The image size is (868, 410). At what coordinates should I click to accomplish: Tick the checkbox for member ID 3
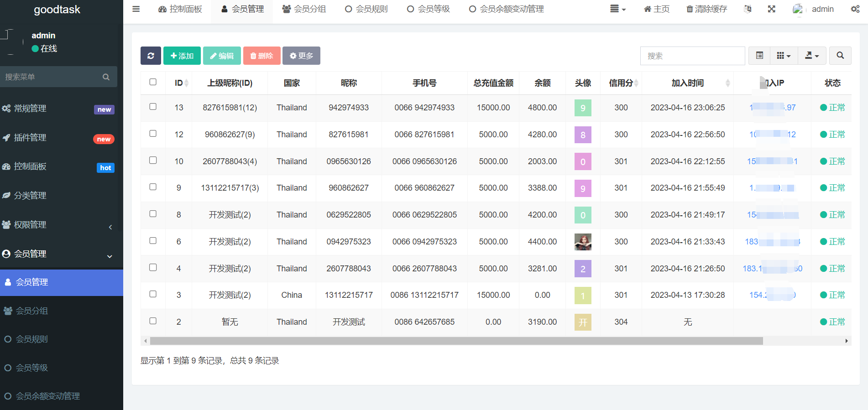(153, 294)
